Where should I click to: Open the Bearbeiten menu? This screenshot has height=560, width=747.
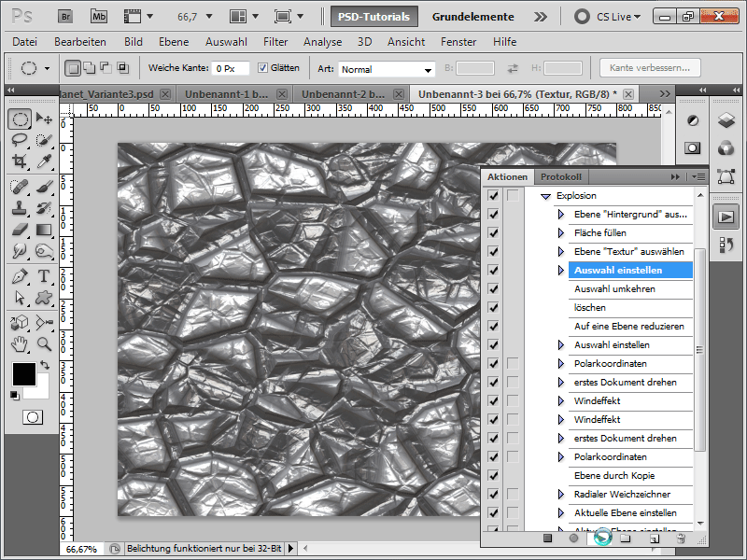click(x=80, y=42)
